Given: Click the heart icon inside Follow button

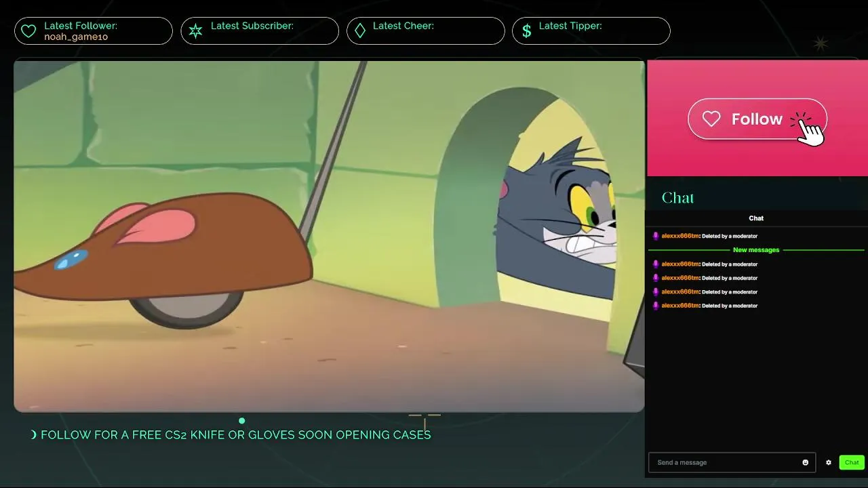Looking at the screenshot, I should [711, 119].
